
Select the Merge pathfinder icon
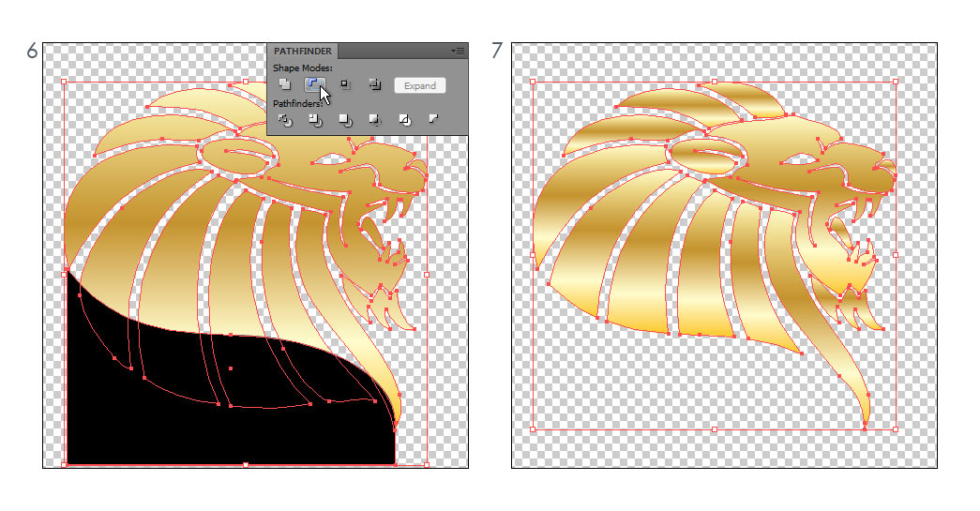click(x=345, y=120)
